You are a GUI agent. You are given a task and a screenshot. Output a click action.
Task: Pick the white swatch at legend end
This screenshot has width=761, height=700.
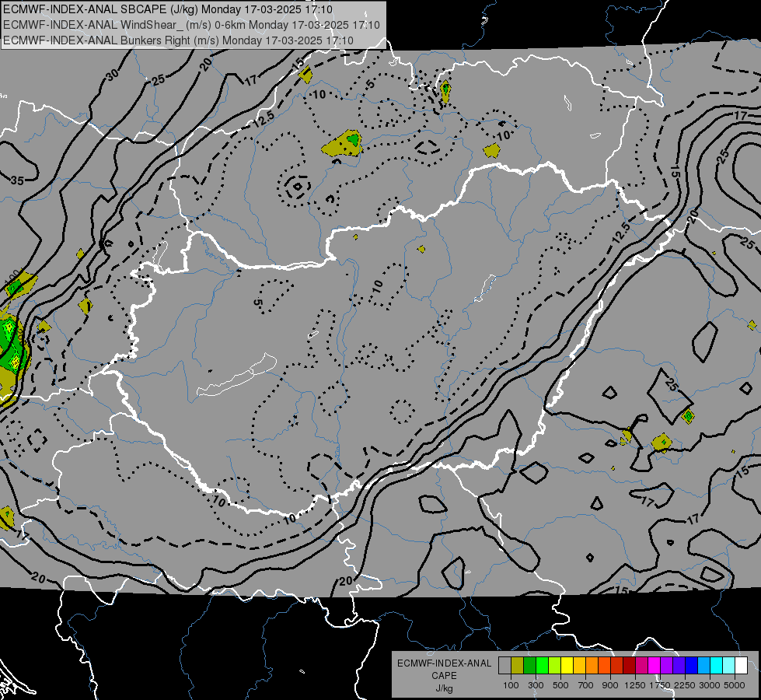pyautogui.click(x=741, y=666)
